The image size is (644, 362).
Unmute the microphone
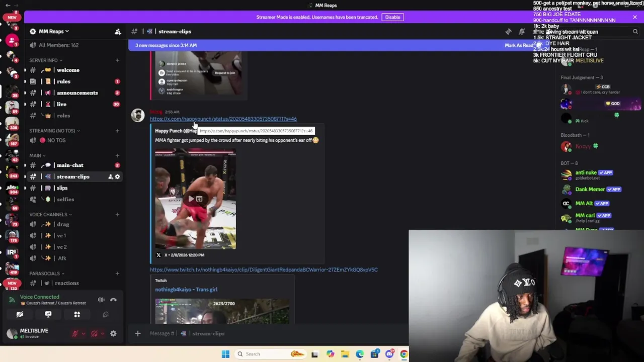click(75, 333)
